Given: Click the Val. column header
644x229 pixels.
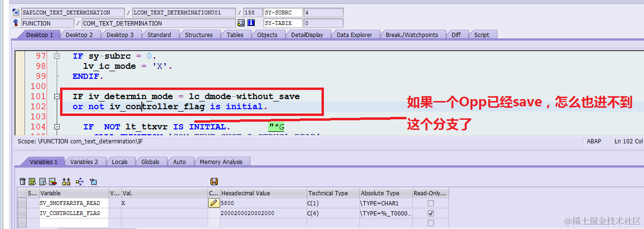Looking at the screenshot, I should (164, 193).
